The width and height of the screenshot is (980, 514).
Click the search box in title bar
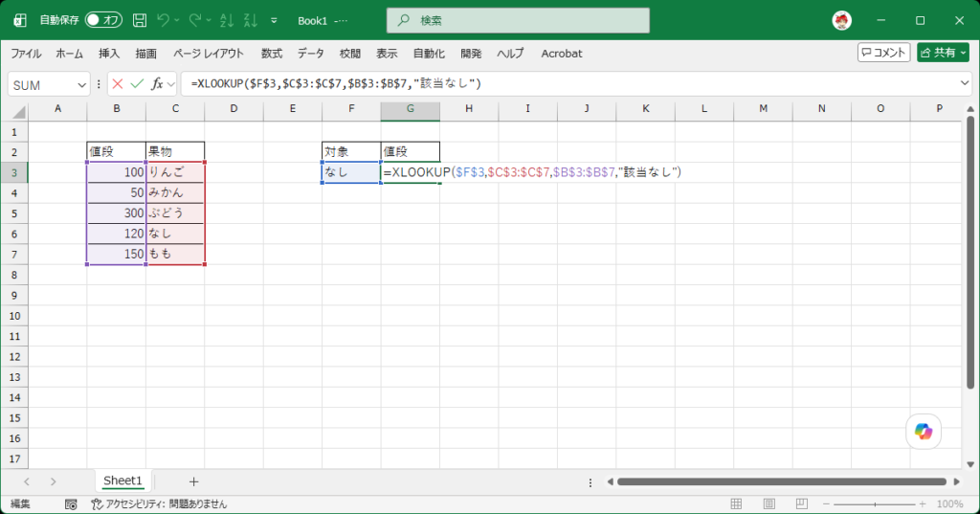(x=518, y=21)
